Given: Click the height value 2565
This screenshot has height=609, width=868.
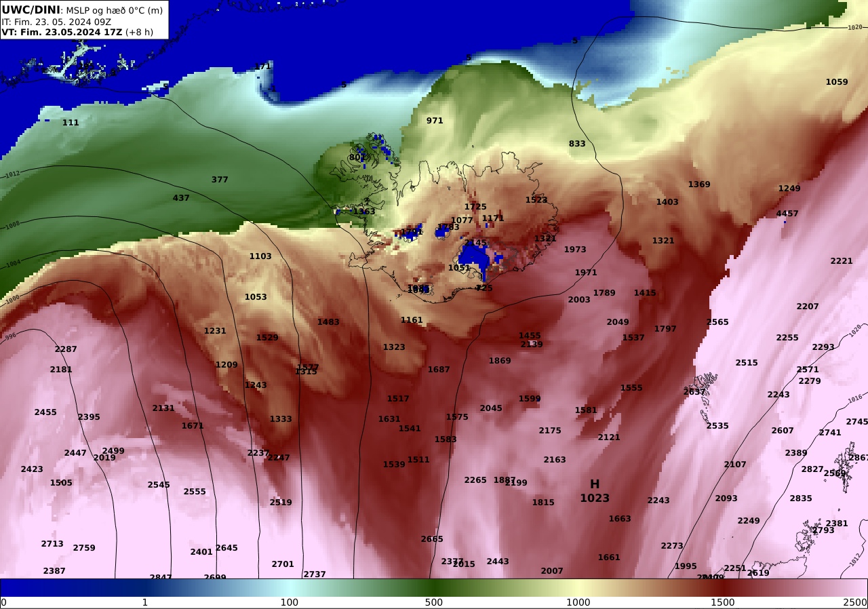Looking at the screenshot, I should tap(717, 322).
